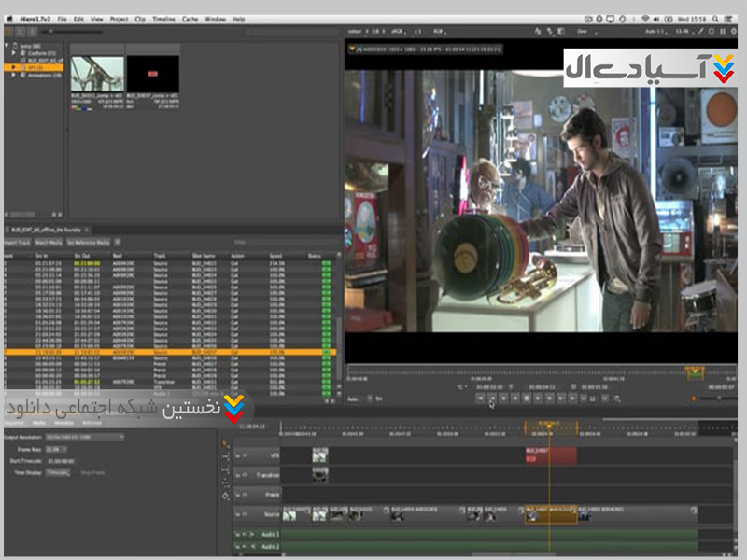Open the Cache menu in menu bar
Screen dimensions: 747x560
pyautogui.click(x=190, y=19)
